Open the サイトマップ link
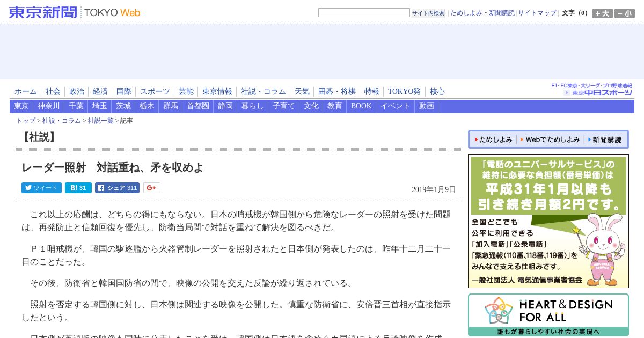644x338 pixels. (x=537, y=13)
